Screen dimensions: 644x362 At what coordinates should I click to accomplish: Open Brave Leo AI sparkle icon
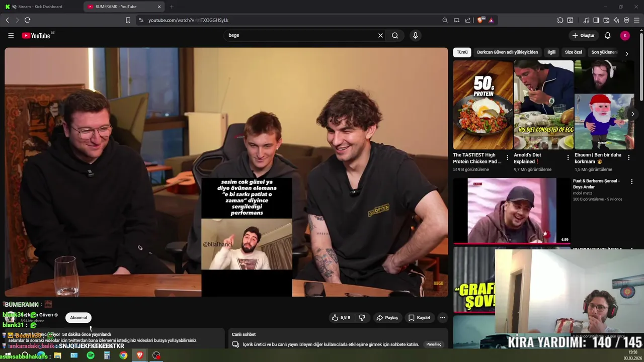point(616,20)
